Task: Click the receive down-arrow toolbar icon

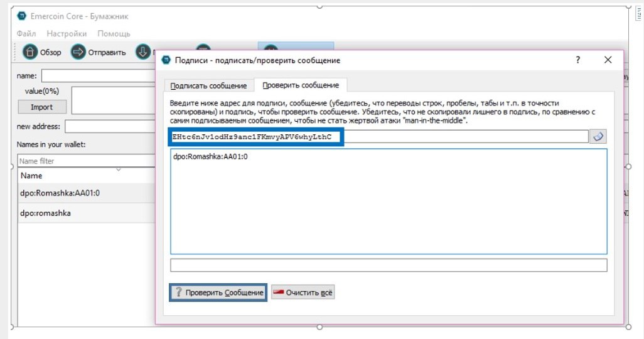Action: (x=143, y=52)
